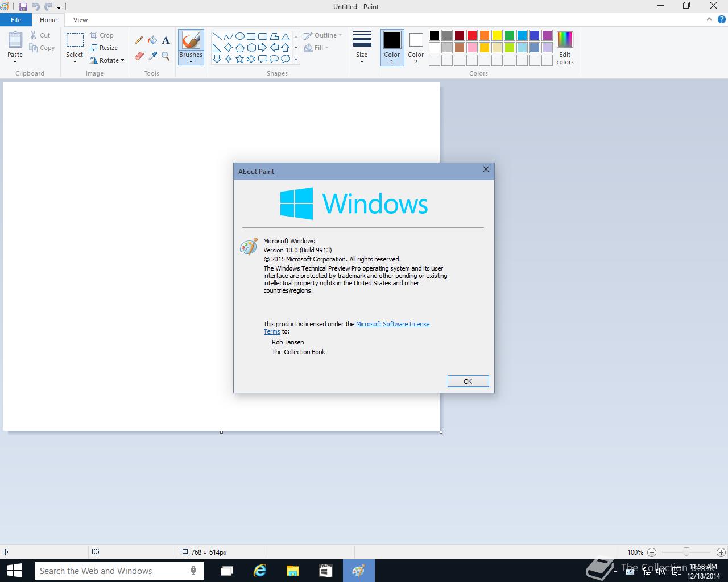The width and height of the screenshot is (728, 582).
Task: Open File Explorer from taskbar
Action: tap(292, 571)
